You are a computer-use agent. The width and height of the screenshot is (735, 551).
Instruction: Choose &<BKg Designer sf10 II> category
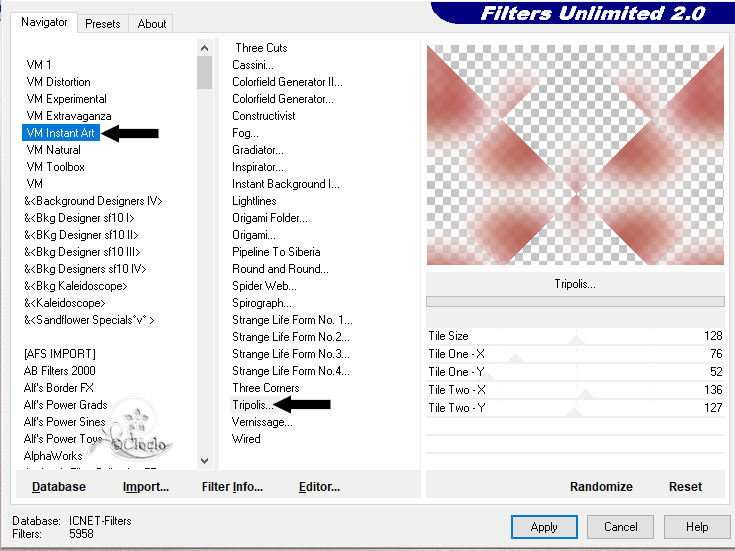pos(81,234)
